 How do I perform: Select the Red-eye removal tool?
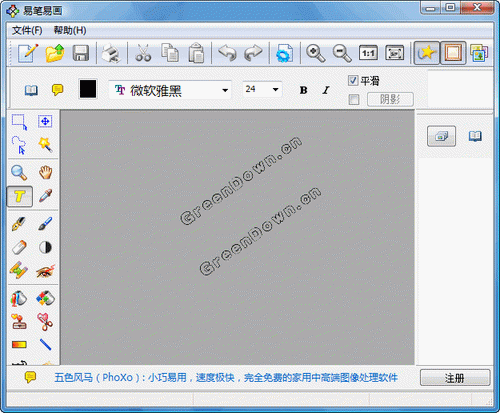45,271
